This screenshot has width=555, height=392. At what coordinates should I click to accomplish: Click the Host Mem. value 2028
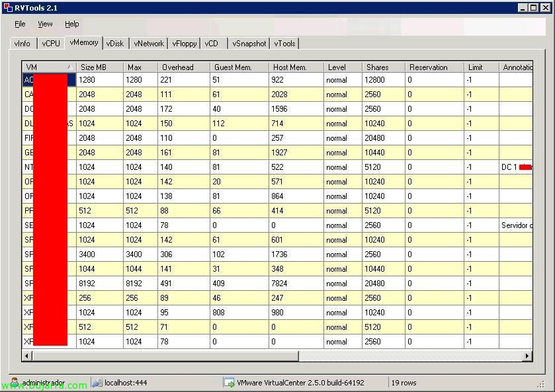[296, 95]
